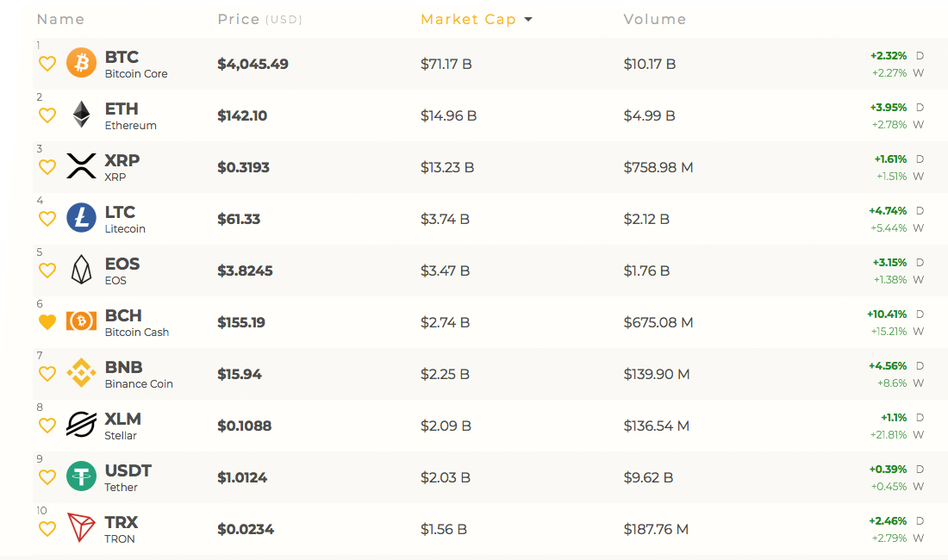Click the XRP logo icon
This screenshot has height=560, width=948.
pyautogui.click(x=81, y=166)
